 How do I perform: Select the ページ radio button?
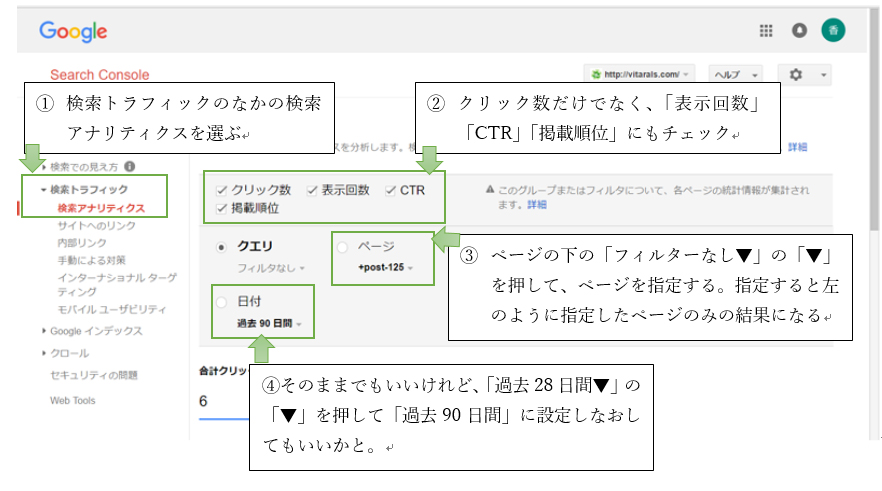343,247
